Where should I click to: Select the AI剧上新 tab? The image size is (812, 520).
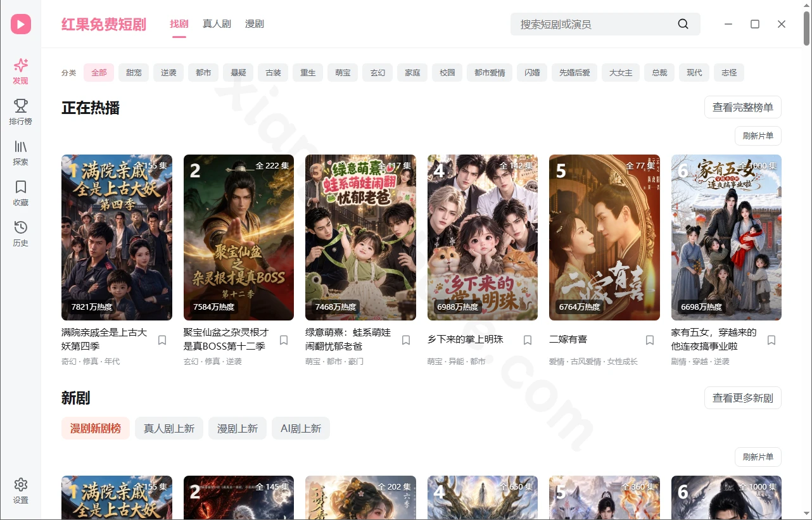coord(301,428)
